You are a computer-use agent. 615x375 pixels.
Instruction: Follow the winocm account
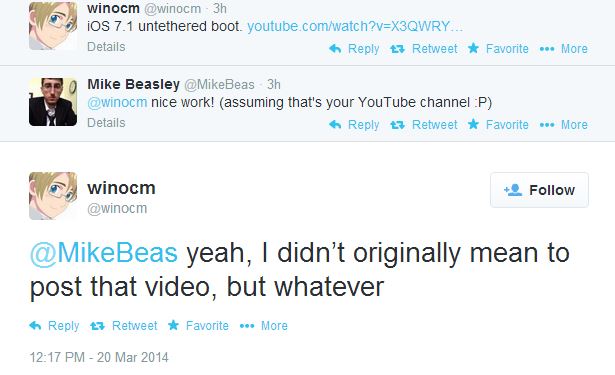539,190
